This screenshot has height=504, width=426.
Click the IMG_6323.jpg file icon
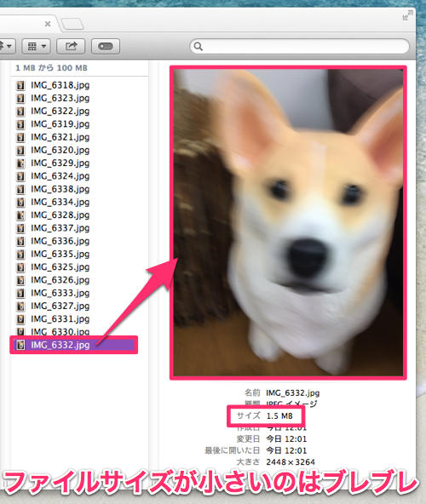tap(20, 99)
